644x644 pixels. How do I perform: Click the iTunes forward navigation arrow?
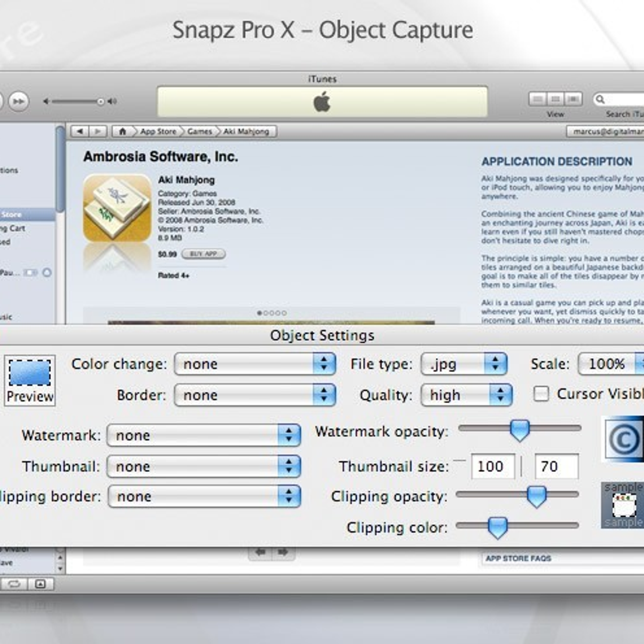click(x=98, y=131)
